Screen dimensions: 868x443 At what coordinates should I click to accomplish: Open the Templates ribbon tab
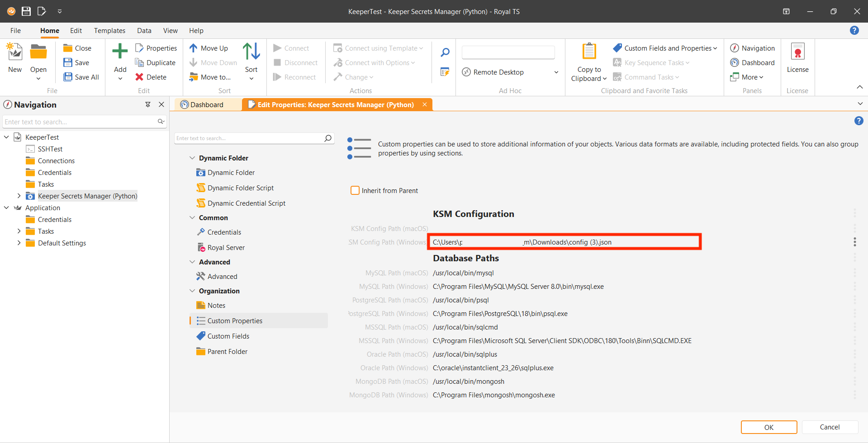click(109, 31)
